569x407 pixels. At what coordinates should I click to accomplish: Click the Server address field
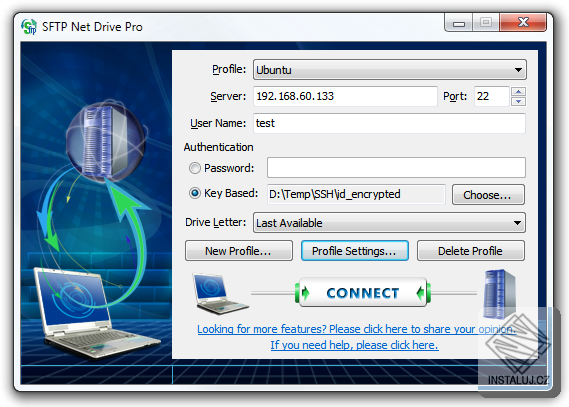point(345,96)
